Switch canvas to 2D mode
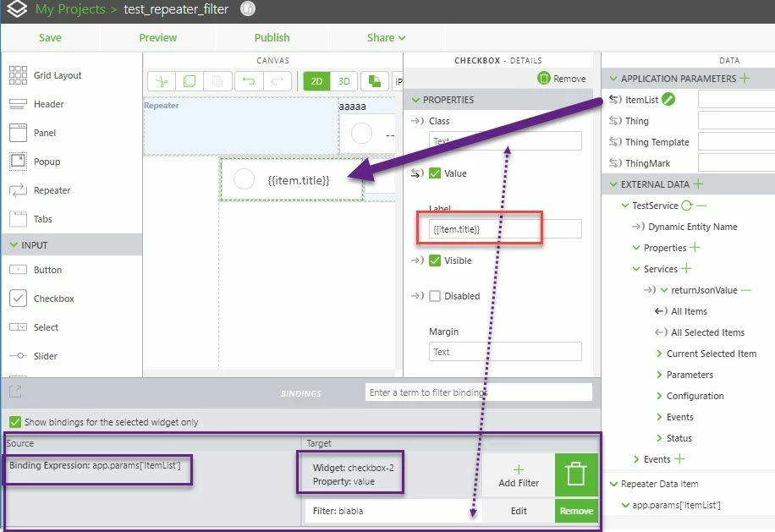The height and width of the screenshot is (532, 775). tap(316, 81)
